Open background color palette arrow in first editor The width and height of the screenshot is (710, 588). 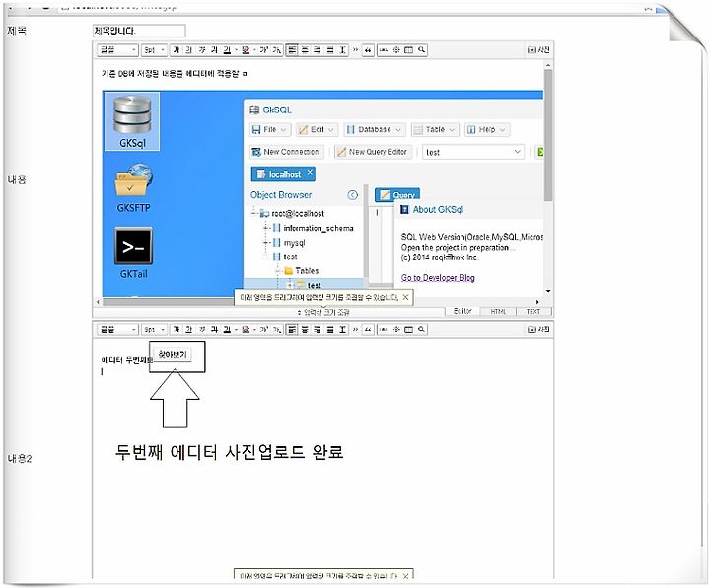pyautogui.click(x=255, y=50)
